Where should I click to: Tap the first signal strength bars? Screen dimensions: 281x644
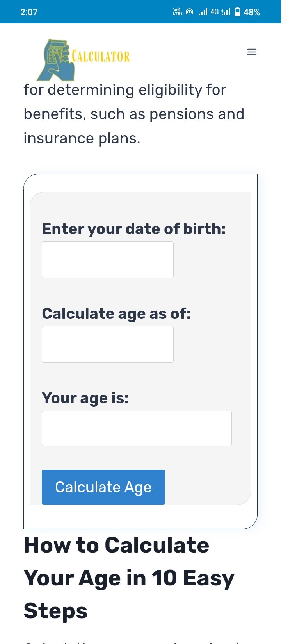(x=203, y=12)
